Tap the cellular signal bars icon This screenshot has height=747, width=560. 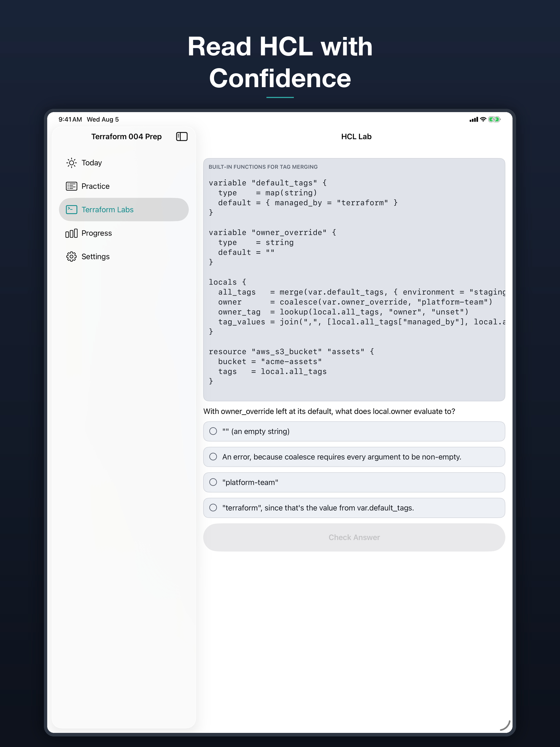click(x=474, y=119)
